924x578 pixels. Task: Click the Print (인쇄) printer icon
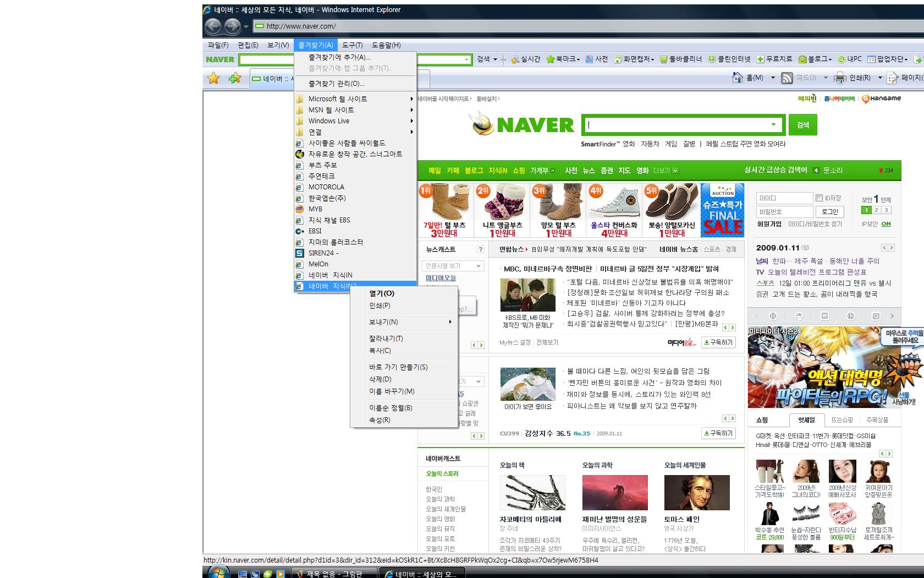[840, 78]
